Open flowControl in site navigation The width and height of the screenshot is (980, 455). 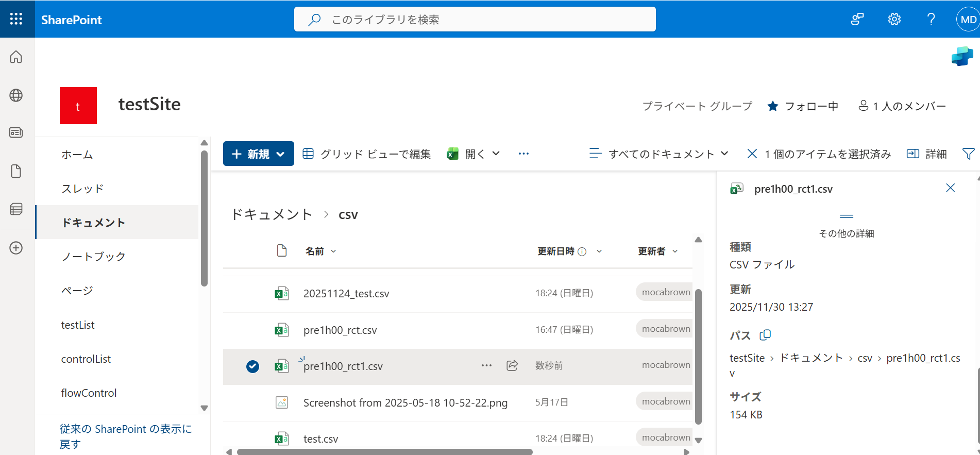click(x=89, y=393)
